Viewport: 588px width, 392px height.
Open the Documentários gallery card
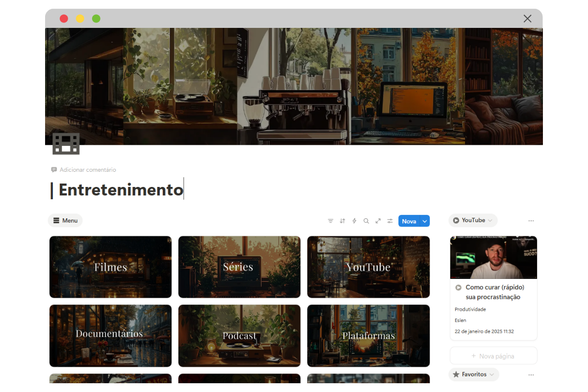tap(111, 336)
